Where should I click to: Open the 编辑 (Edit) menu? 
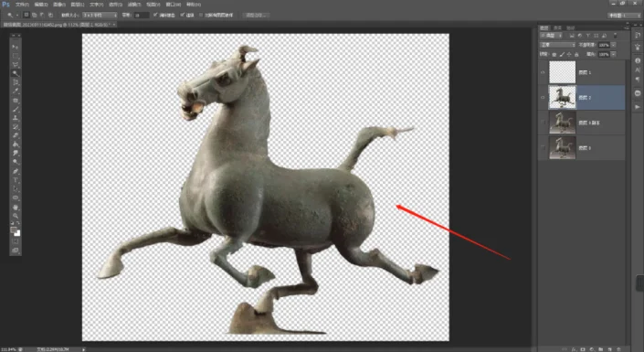tap(41, 5)
